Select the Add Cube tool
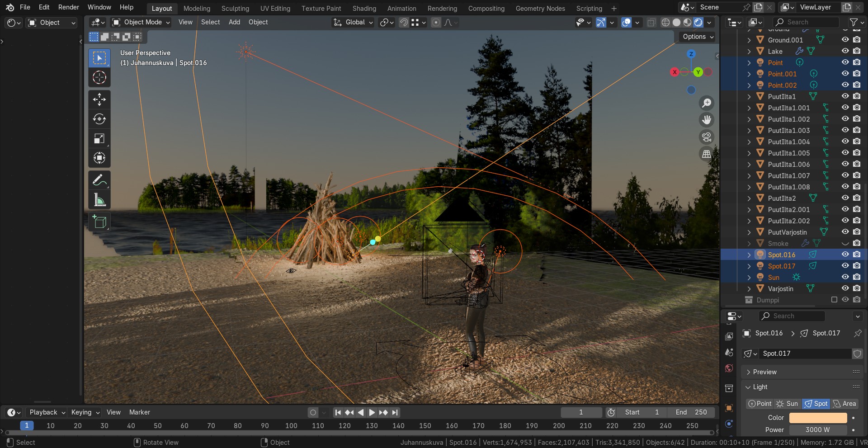The width and height of the screenshot is (868, 448). (99, 222)
